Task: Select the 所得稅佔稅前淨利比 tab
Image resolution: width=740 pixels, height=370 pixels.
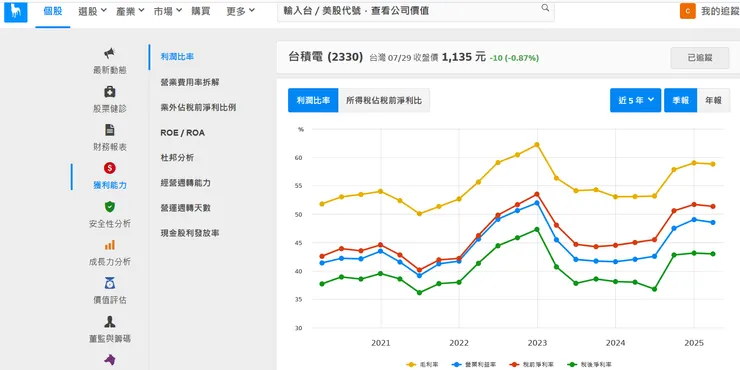Action: coord(384,100)
